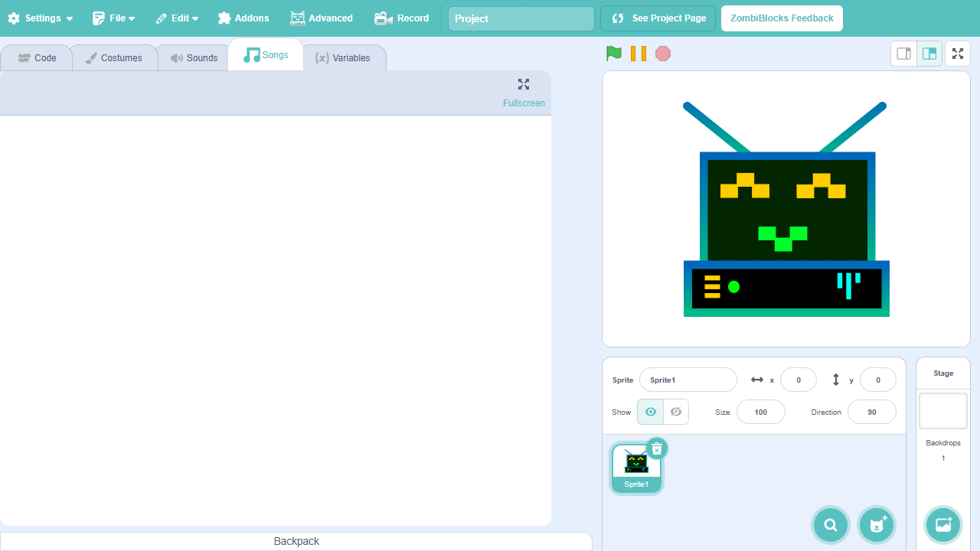This screenshot has width=980, height=551.
Task: Open the Advanced menu
Action: click(322, 18)
